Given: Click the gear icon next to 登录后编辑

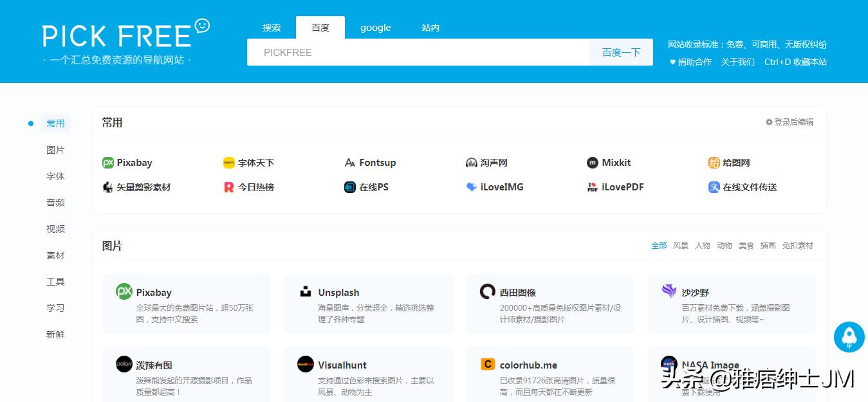Looking at the screenshot, I should click(x=768, y=122).
